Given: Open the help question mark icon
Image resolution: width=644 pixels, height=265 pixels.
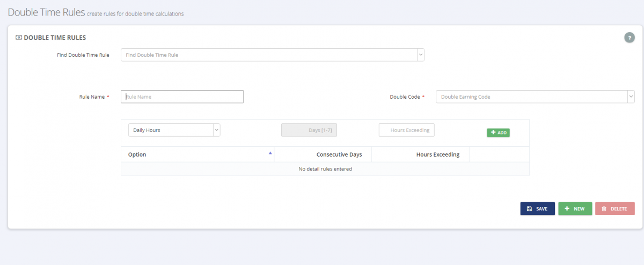Looking at the screenshot, I should coord(629,38).
